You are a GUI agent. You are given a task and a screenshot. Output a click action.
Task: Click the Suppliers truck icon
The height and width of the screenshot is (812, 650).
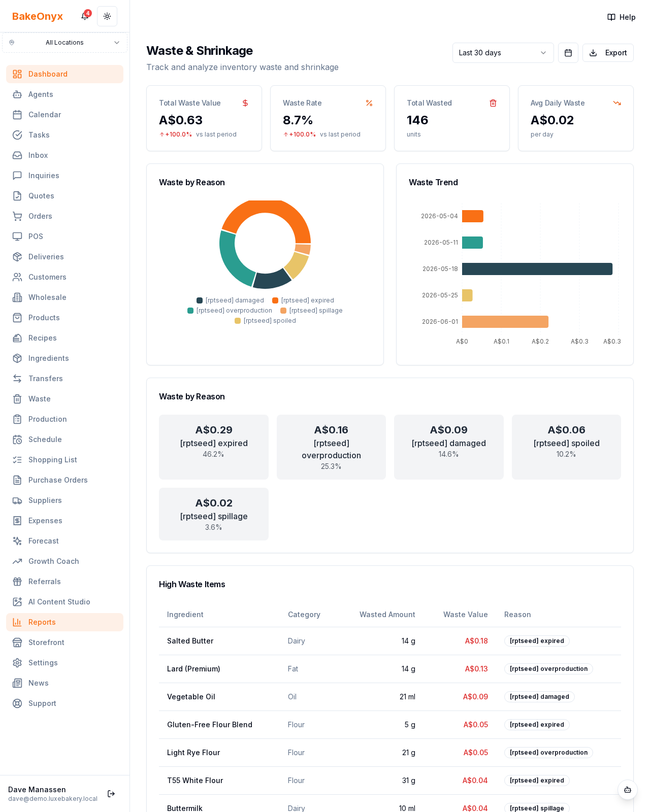pos(17,500)
